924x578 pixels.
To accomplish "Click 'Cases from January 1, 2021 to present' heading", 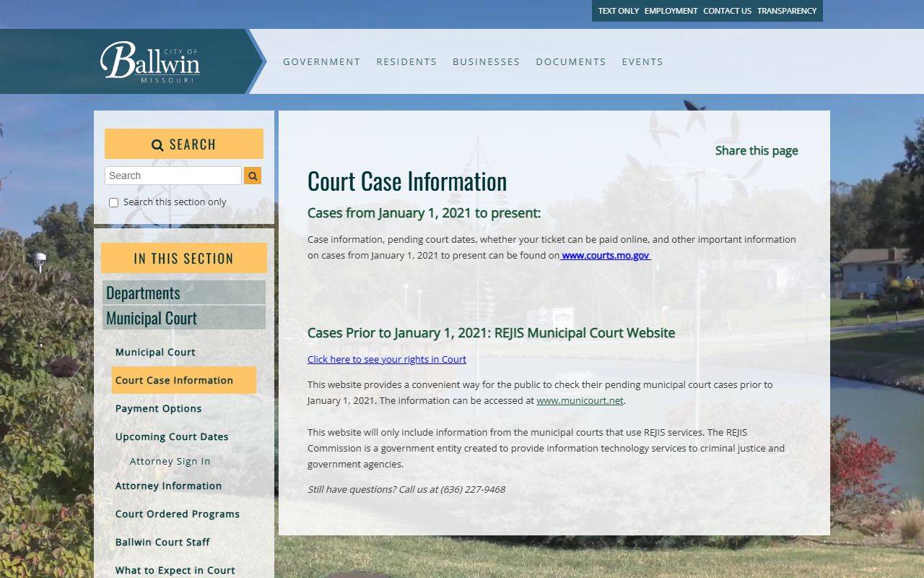I will click(424, 212).
